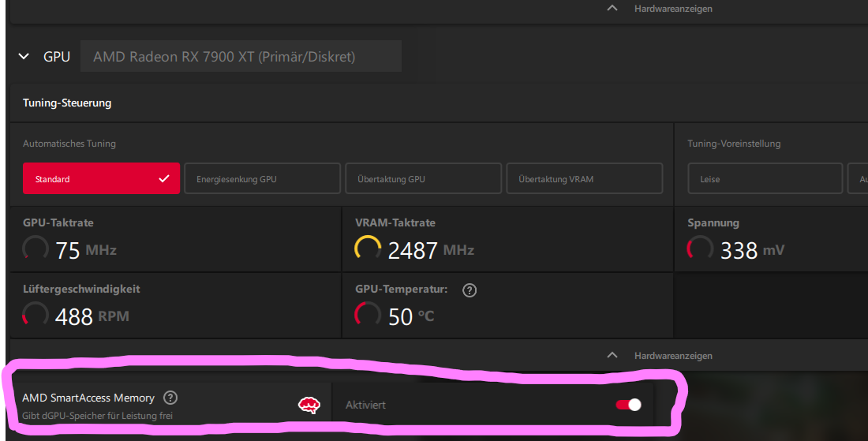This screenshot has width=868, height=441.
Task: Click the red brain SmartAccess icon
Action: pyautogui.click(x=309, y=405)
